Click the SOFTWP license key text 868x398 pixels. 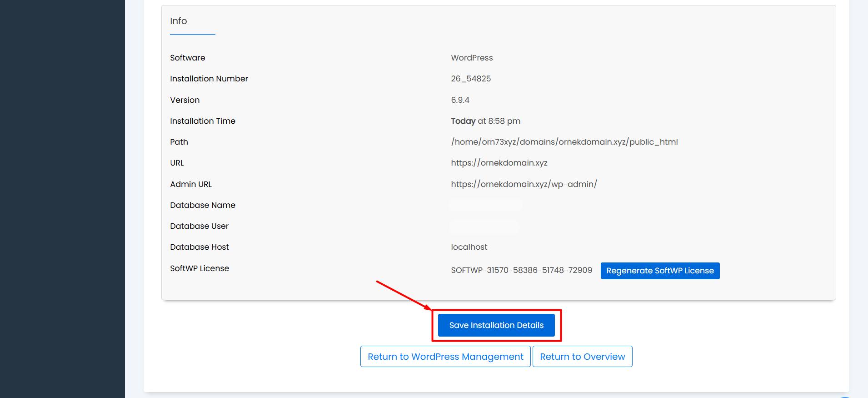pos(521,270)
